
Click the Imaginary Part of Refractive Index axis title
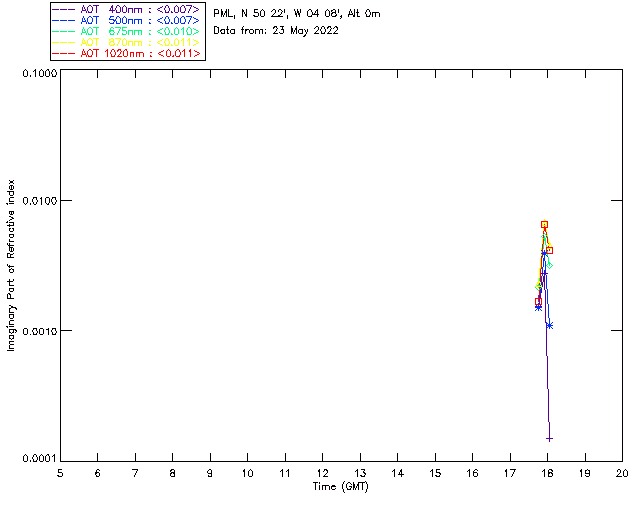pos(11,265)
